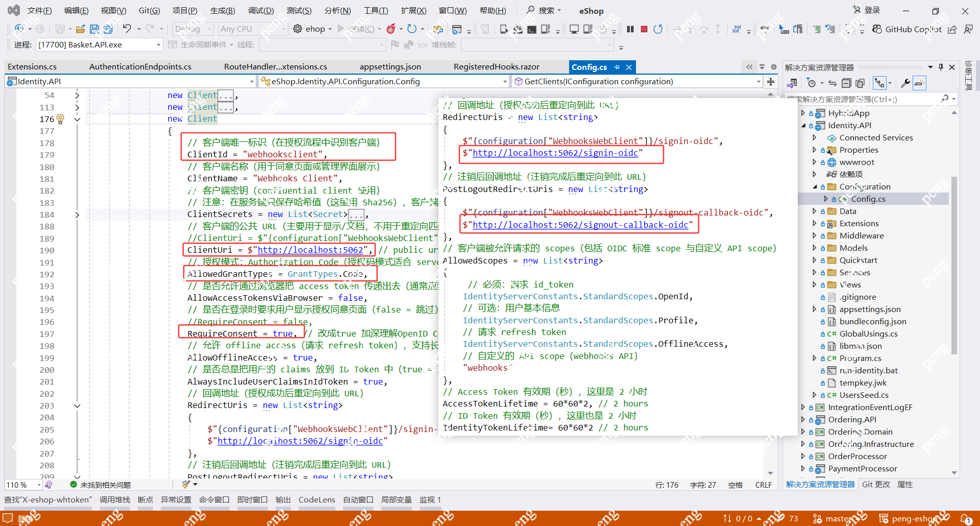Viewport: 980px width, 526px height.
Task: Open the Git 更改 panel tab
Action: (x=875, y=484)
